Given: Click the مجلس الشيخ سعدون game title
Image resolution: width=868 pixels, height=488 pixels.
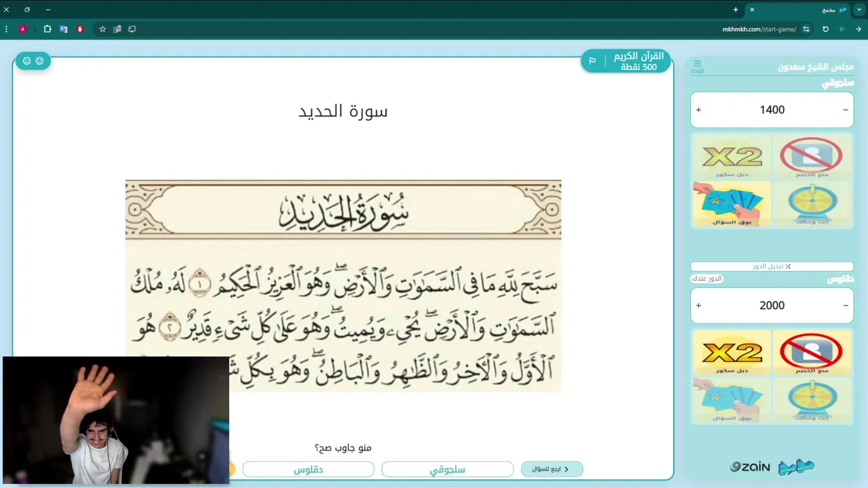Looking at the screenshot, I should (x=816, y=67).
